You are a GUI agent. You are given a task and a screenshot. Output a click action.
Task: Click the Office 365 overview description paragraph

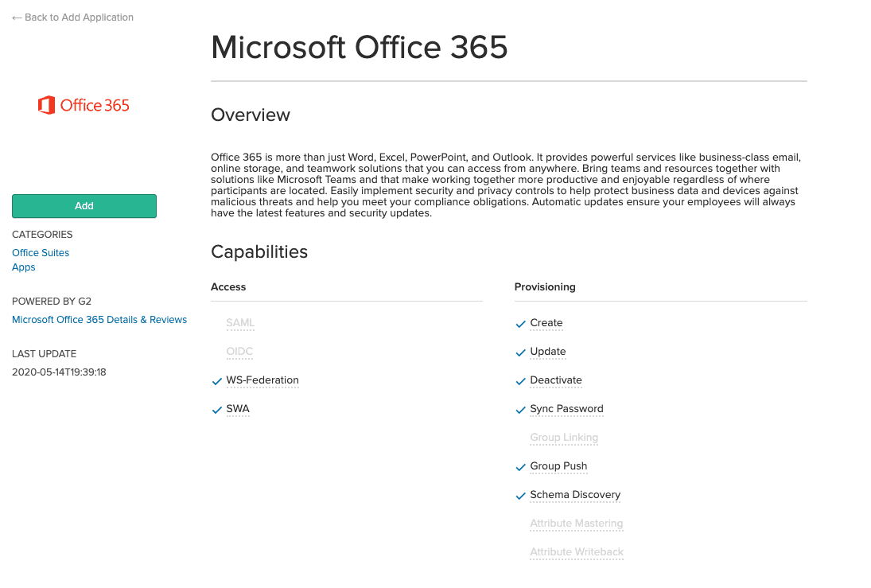click(506, 185)
